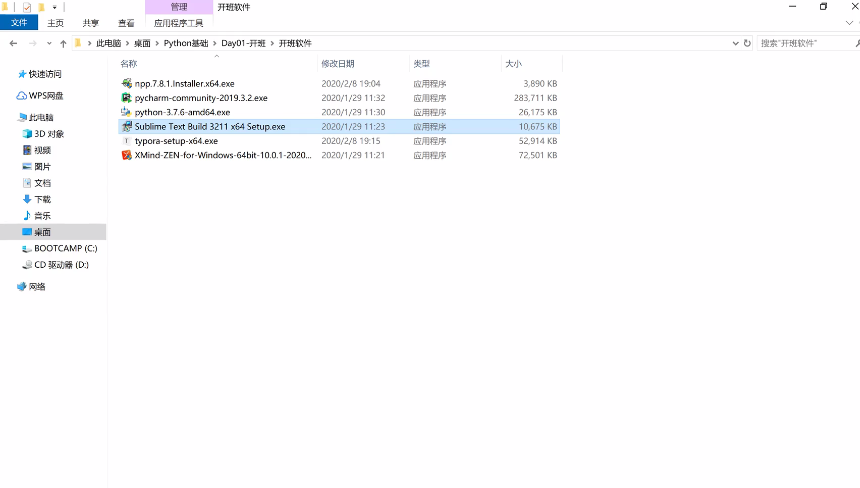The width and height of the screenshot is (860, 488).
Task: Open the 文件 file menu tab
Action: (19, 22)
